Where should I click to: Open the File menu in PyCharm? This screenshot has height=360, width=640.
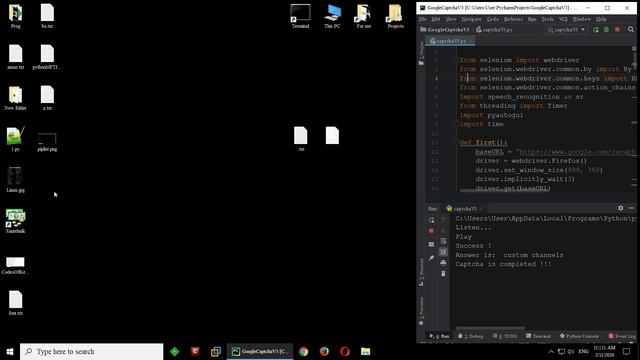tap(422, 19)
